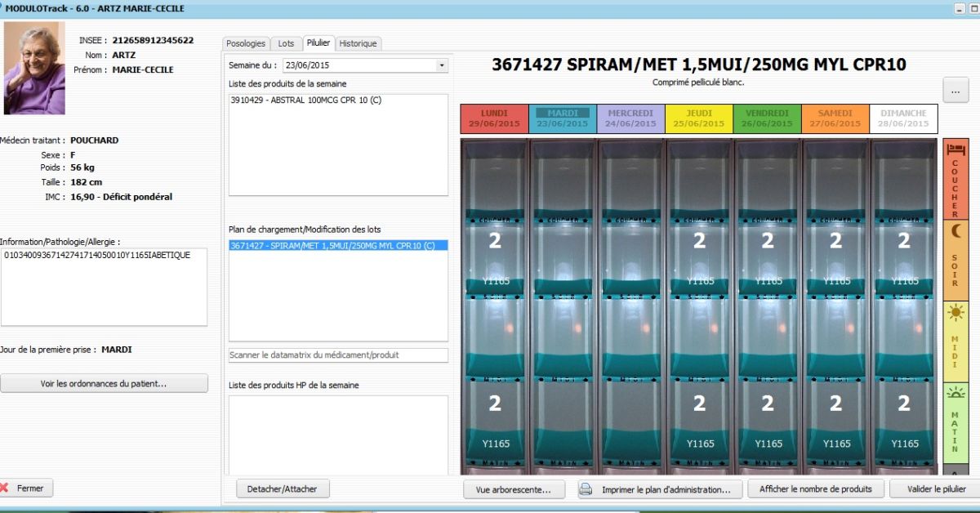Click Voir les ordonnances du patient button

pos(104,384)
